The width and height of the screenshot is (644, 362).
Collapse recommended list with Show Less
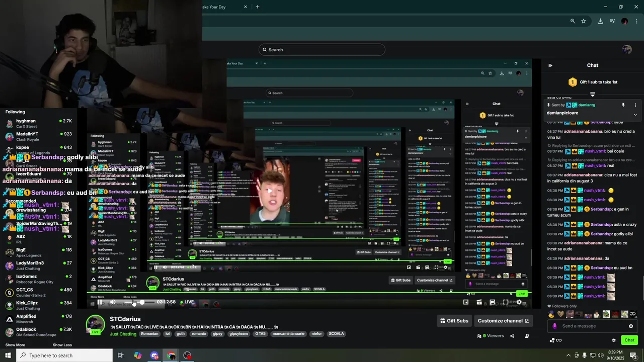point(62,345)
